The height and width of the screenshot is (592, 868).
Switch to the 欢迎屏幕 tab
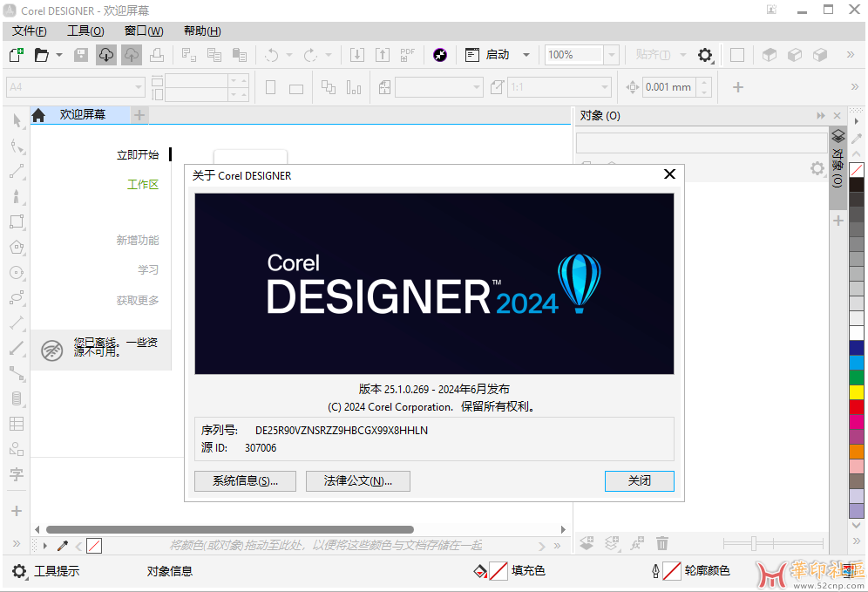(x=83, y=114)
